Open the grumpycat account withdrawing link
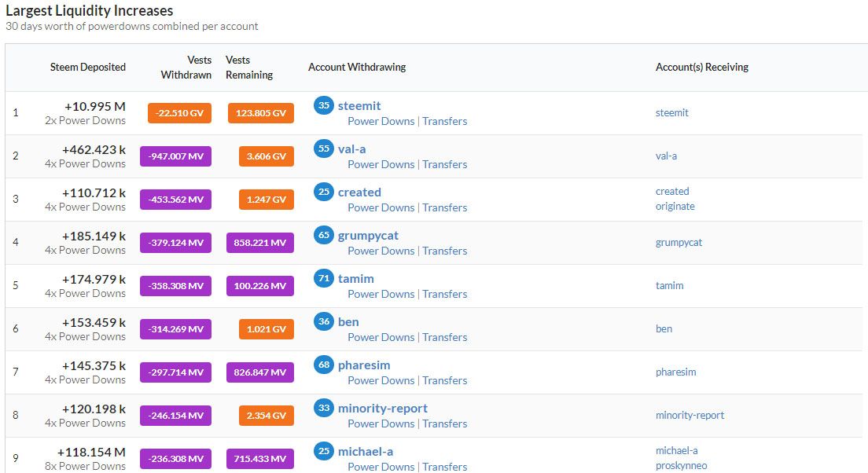 point(368,236)
